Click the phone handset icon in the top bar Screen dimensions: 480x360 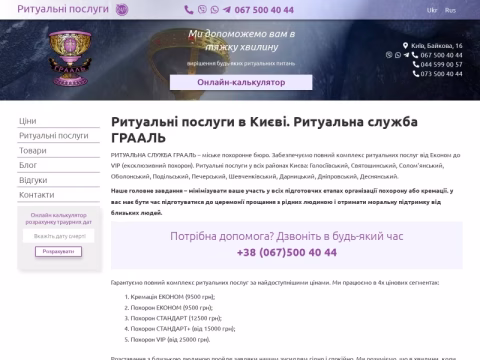[x=189, y=10]
